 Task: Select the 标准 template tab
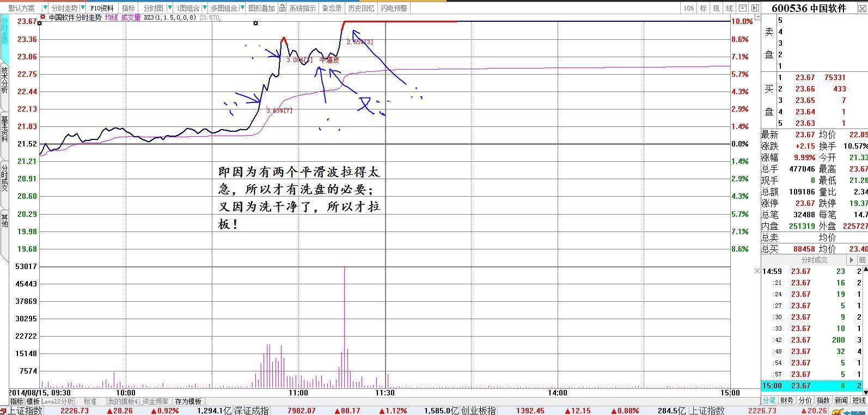point(90,401)
